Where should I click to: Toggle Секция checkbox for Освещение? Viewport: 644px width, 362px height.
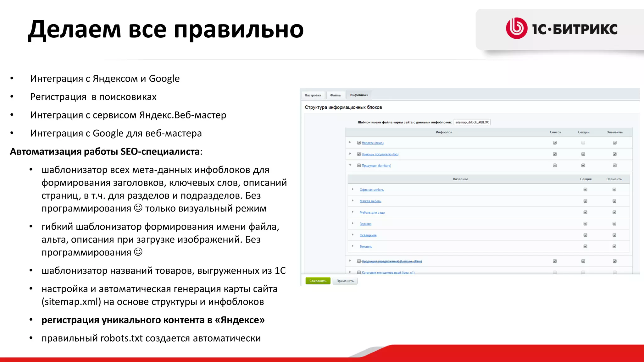586,235
